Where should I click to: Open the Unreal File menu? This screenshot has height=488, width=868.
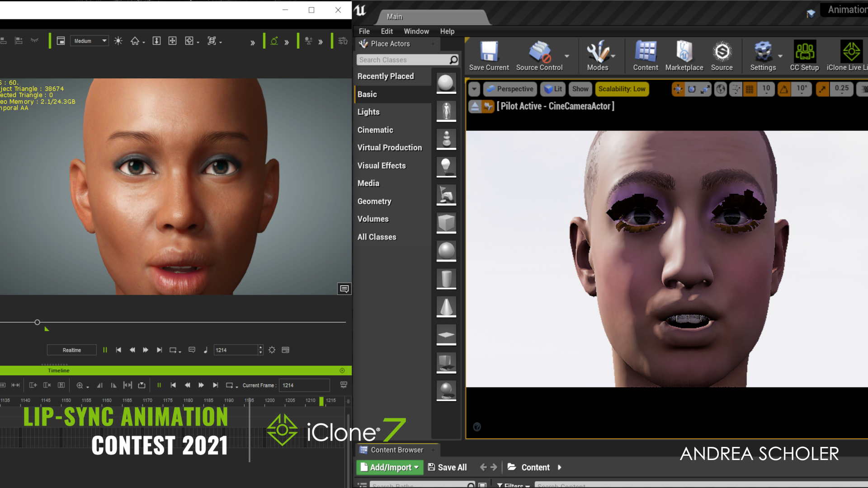(x=364, y=31)
